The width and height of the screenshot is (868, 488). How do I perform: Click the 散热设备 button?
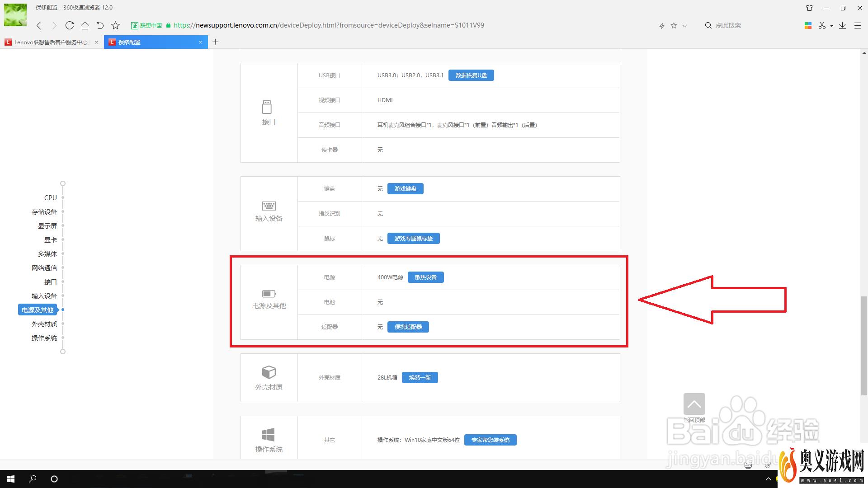click(x=426, y=277)
